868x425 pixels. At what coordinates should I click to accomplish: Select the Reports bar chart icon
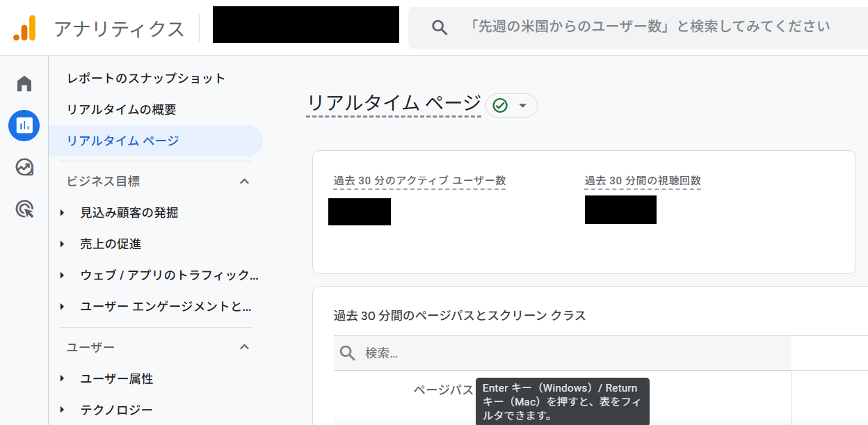[x=24, y=125]
